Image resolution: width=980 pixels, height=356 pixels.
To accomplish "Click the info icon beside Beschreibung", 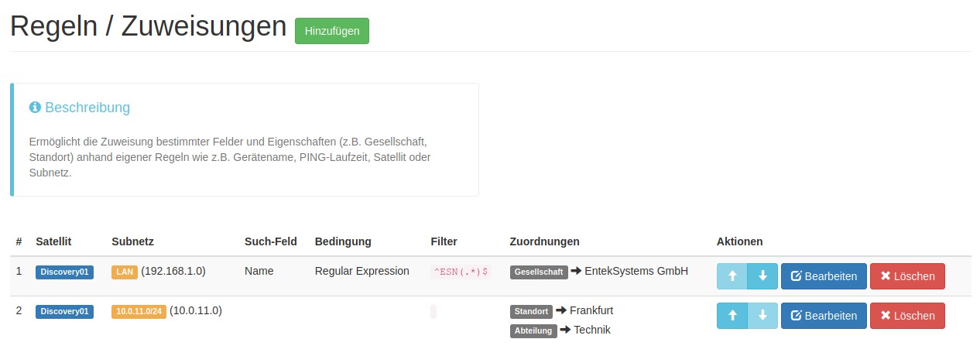I will click(35, 108).
